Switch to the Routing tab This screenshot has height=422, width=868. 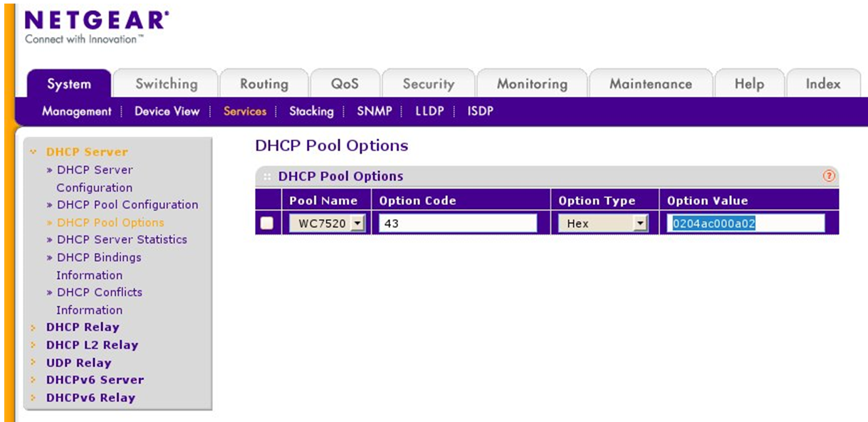tap(263, 84)
